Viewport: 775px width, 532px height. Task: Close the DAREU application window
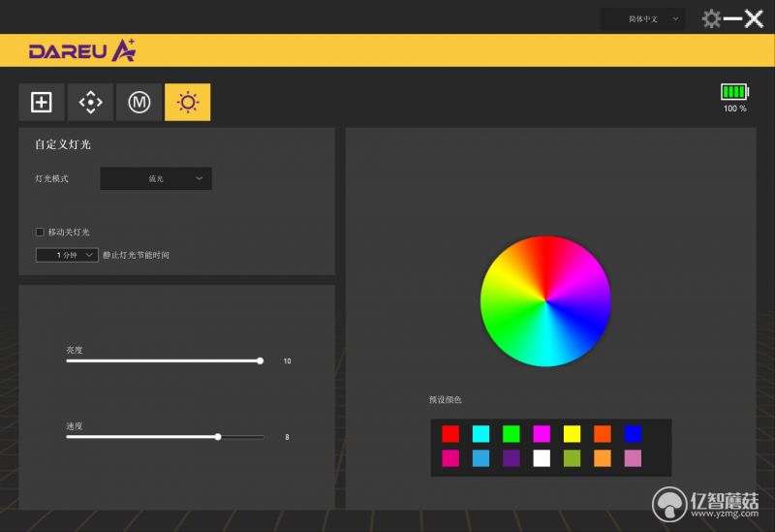[x=754, y=19]
